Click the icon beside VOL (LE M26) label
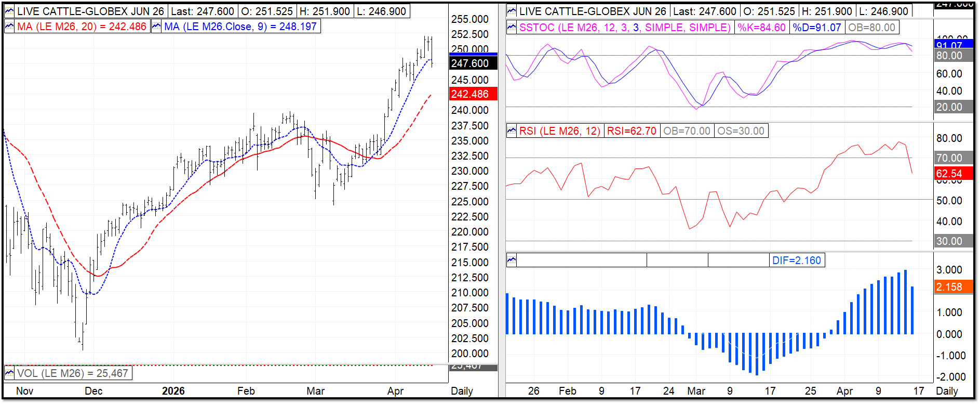 pos(9,373)
